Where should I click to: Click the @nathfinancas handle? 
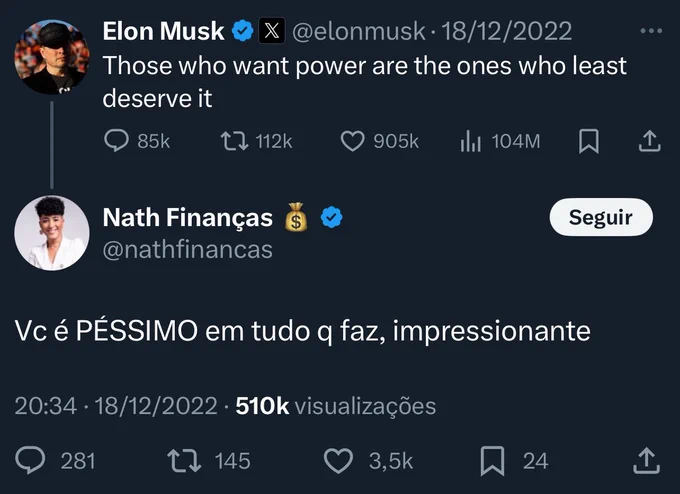click(x=188, y=250)
